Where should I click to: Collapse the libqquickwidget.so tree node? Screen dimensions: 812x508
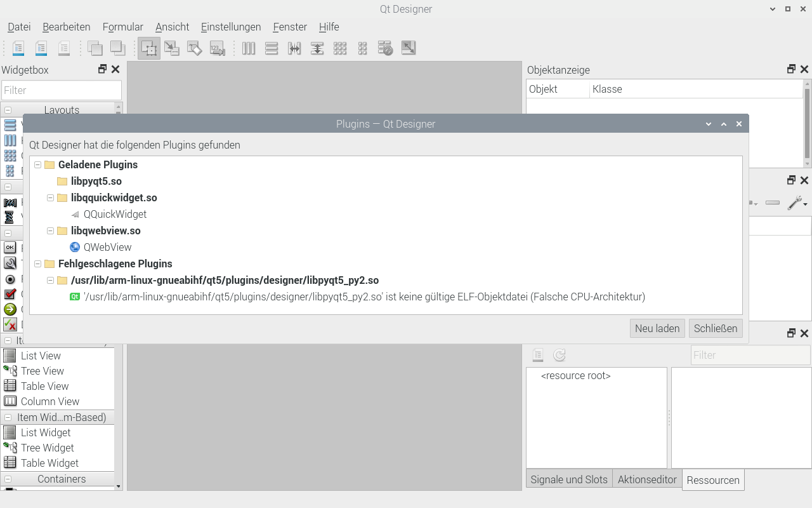pyautogui.click(x=50, y=197)
